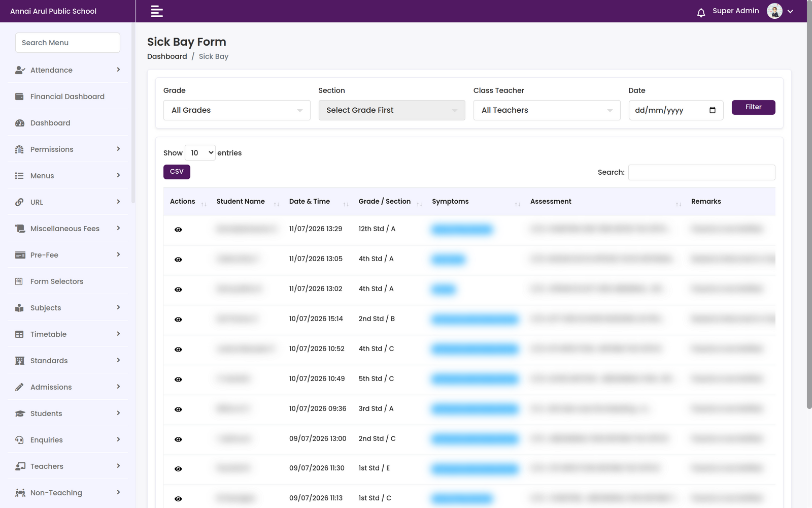The width and height of the screenshot is (812, 508).
Task: View the 11/07/2026 13:05 record eye icon
Action: pyautogui.click(x=178, y=260)
